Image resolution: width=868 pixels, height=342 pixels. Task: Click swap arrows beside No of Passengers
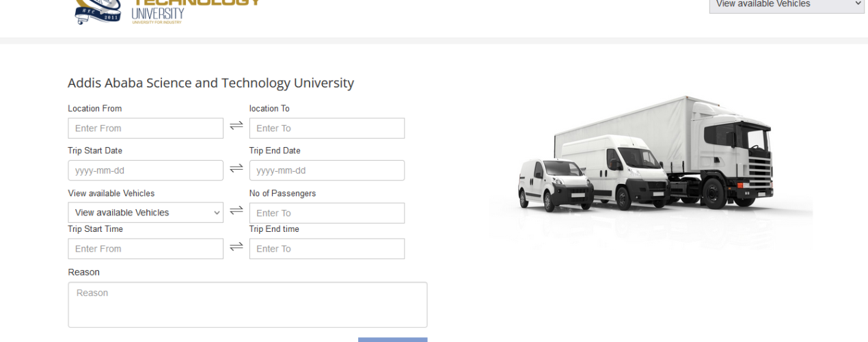236,210
